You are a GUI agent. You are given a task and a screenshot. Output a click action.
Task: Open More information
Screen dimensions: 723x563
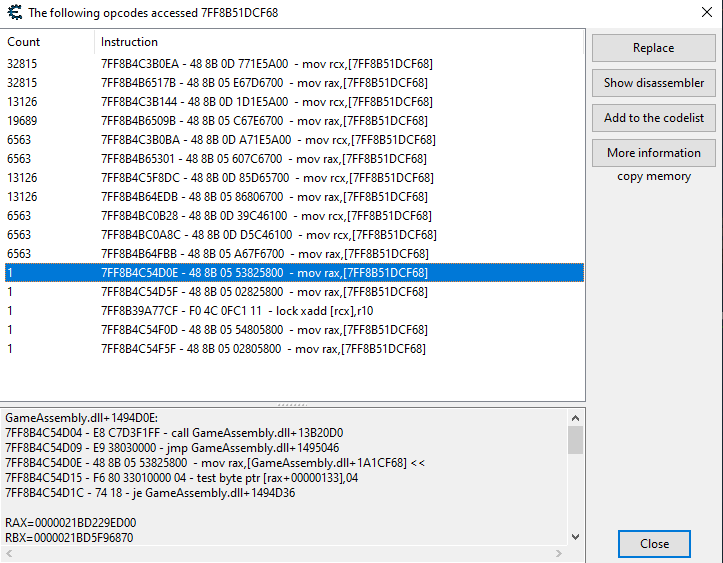click(653, 153)
